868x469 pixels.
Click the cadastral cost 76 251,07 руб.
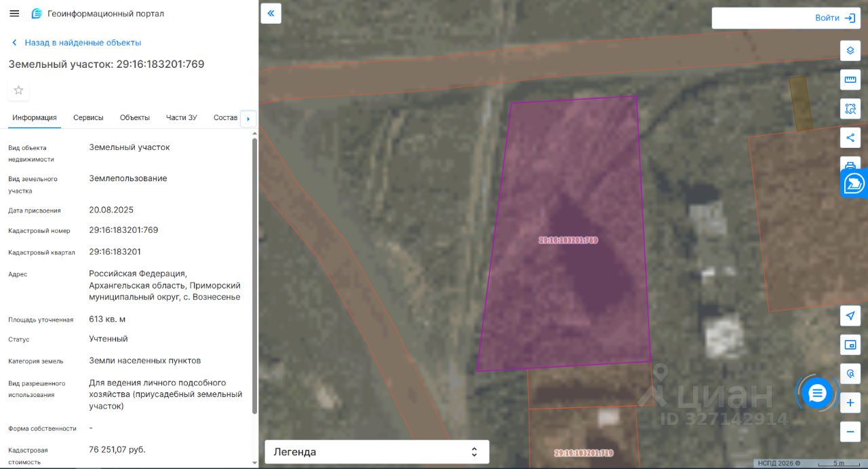117,449
